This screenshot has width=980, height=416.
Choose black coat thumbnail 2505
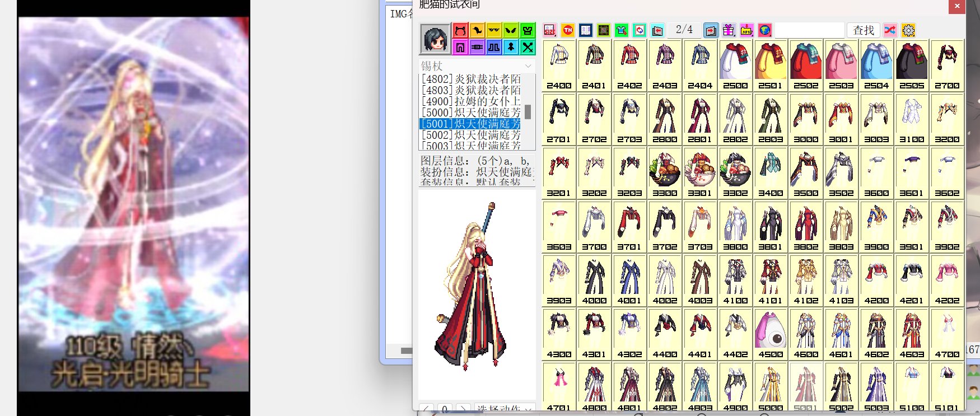912,66
